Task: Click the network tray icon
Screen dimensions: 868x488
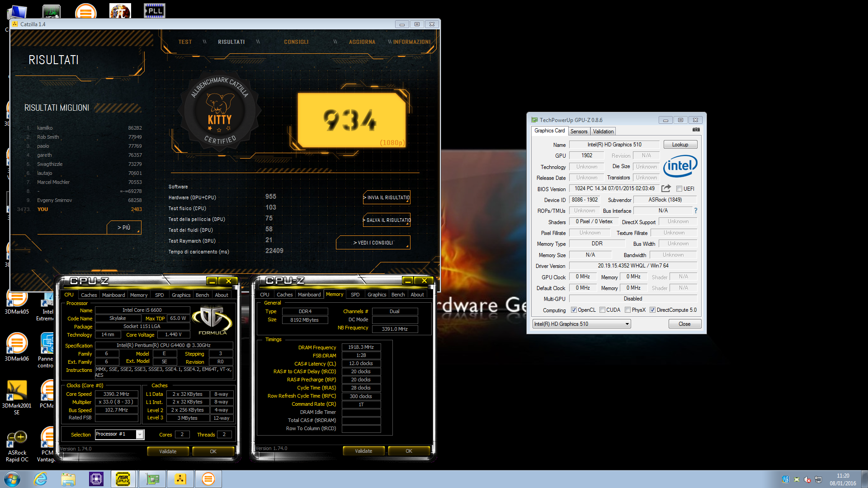Action: click(818, 479)
